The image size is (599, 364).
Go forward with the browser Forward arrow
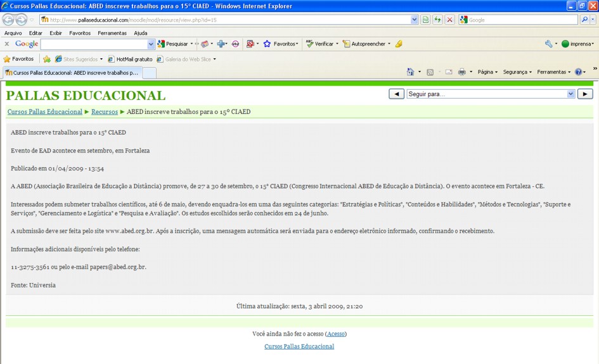click(x=22, y=20)
